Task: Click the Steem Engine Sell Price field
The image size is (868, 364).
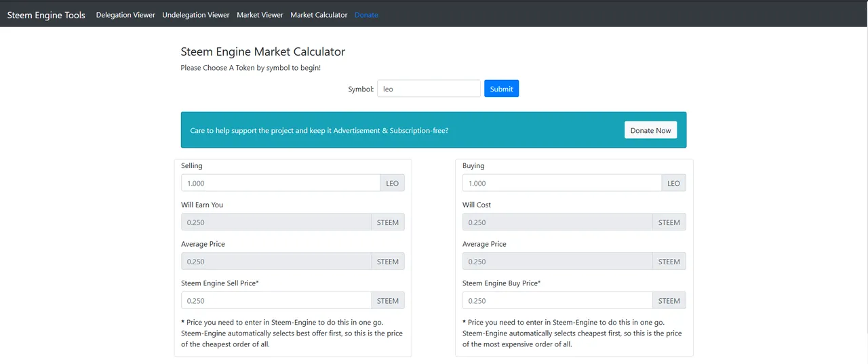Action: point(276,301)
